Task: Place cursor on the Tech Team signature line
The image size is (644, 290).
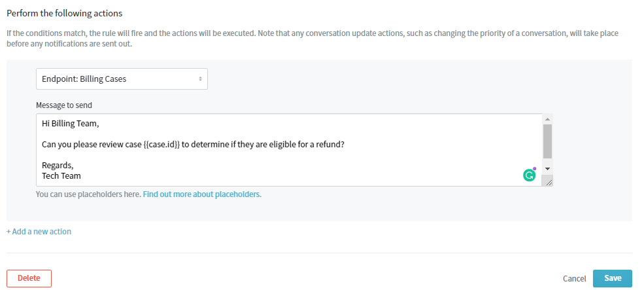Action: pos(61,175)
